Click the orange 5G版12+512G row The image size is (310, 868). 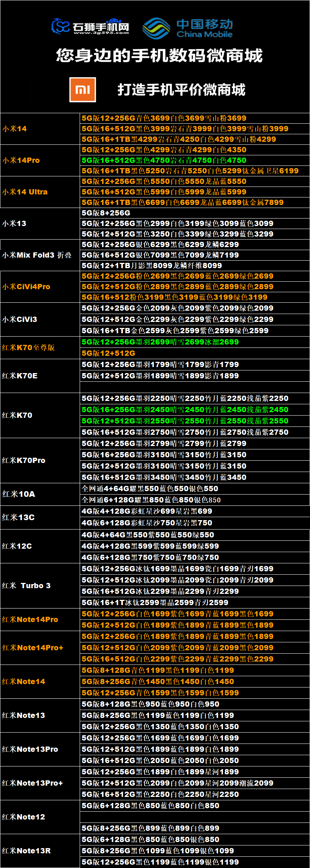click(x=195, y=353)
